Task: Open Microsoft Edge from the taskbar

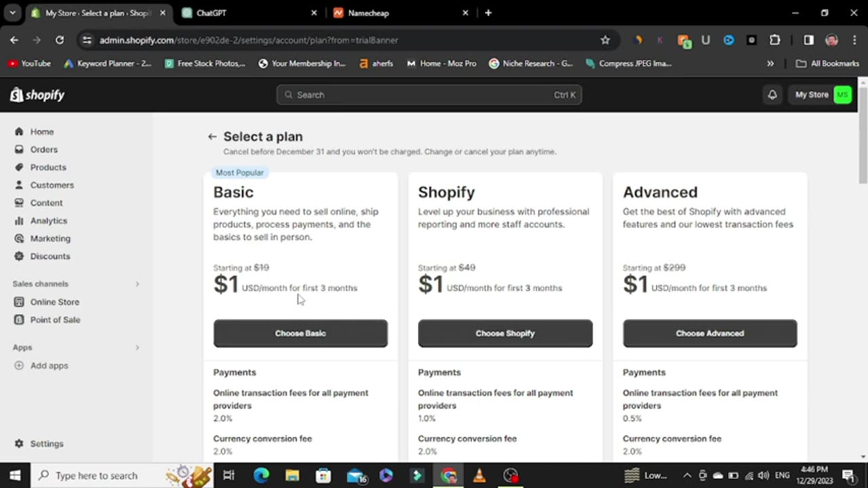Action: tap(261, 475)
